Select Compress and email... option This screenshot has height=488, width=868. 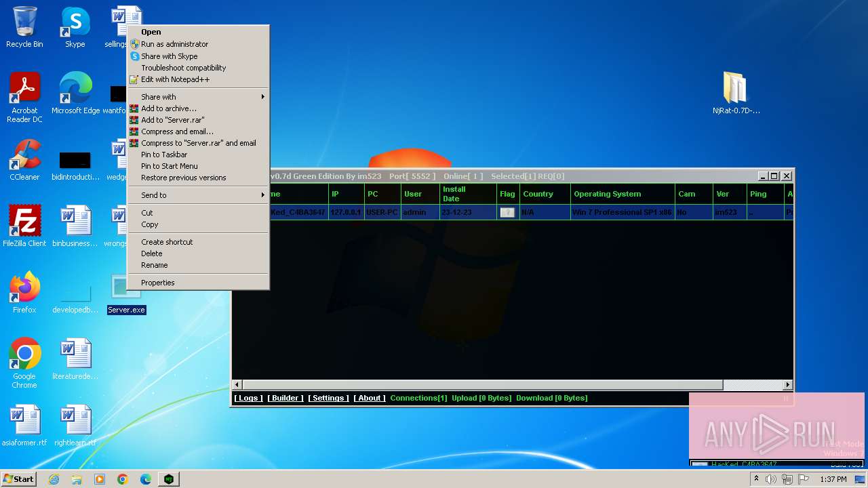tap(199, 131)
